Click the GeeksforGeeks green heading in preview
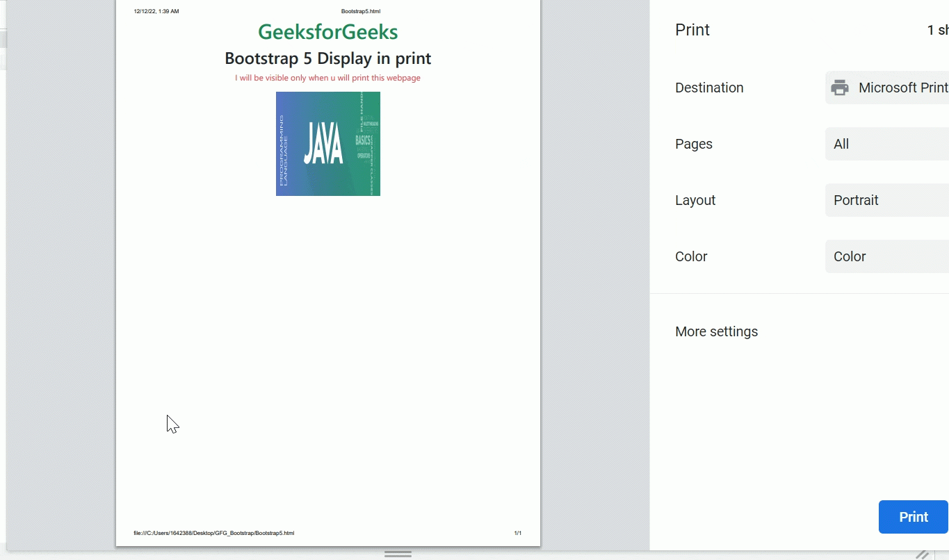 (x=327, y=32)
